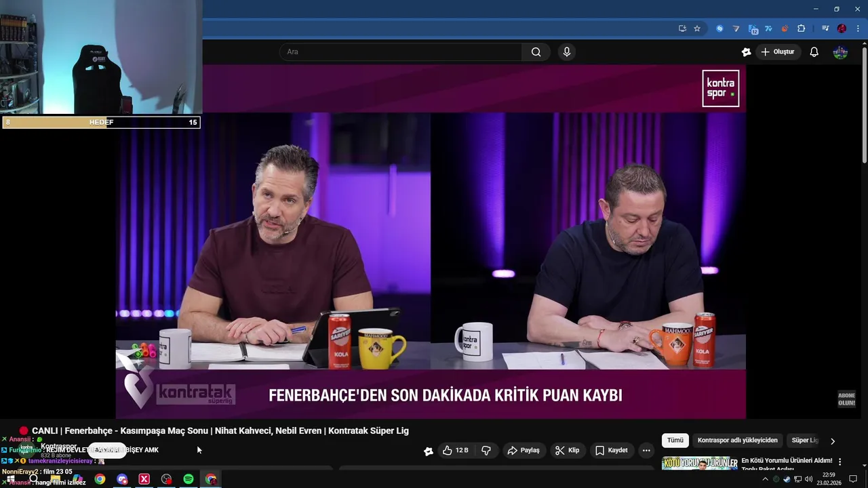Select the Tümü filter chip
Image resolution: width=868 pixels, height=488 pixels.
click(675, 441)
